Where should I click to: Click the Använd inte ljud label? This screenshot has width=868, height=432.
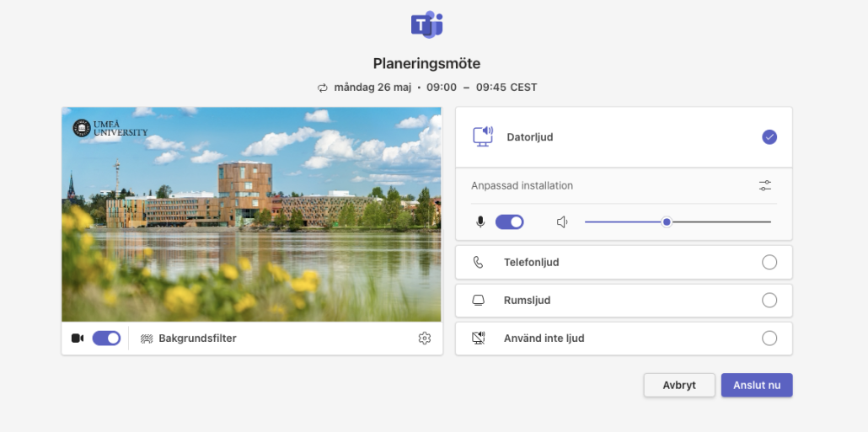(544, 338)
